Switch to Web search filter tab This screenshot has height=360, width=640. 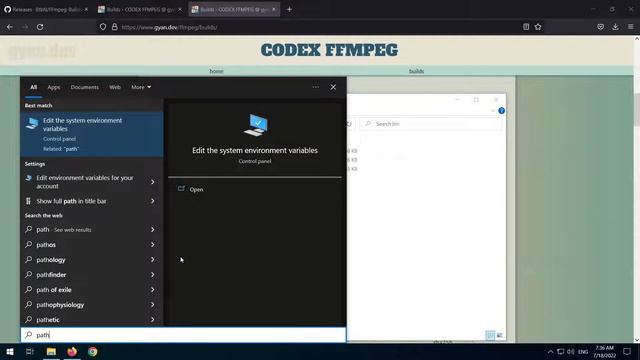click(x=115, y=87)
